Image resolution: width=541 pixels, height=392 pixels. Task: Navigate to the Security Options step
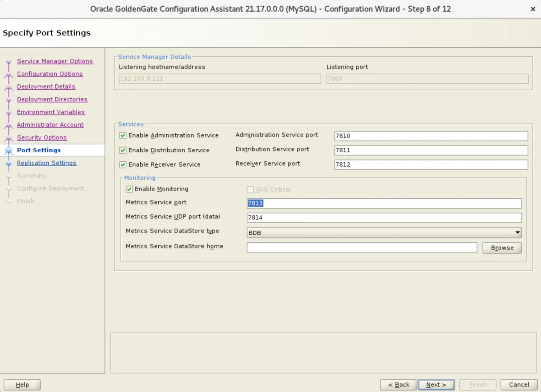42,137
